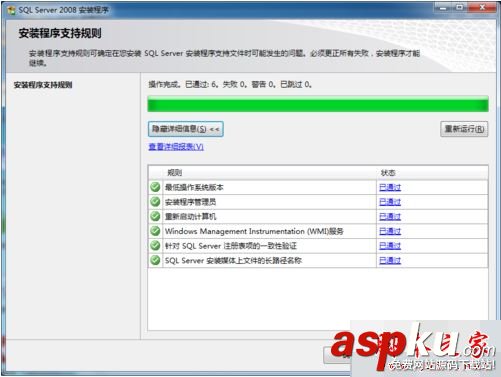Click check icon for 注册表项的一致性验证 rule

point(155,246)
